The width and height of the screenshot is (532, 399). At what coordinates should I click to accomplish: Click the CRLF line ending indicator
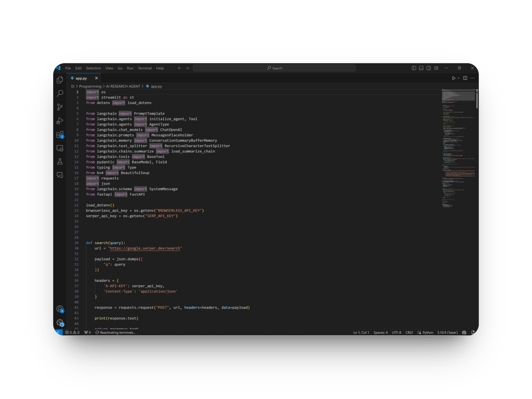(x=409, y=332)
